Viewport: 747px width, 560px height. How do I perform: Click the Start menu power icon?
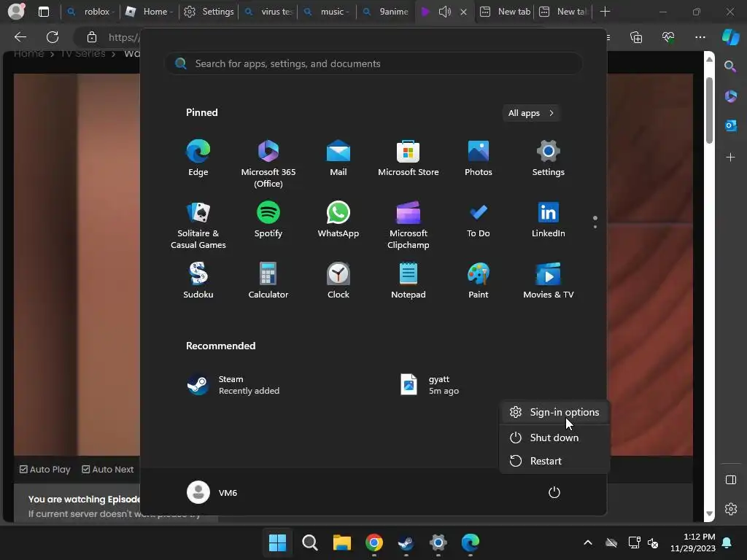coord(554,492)
